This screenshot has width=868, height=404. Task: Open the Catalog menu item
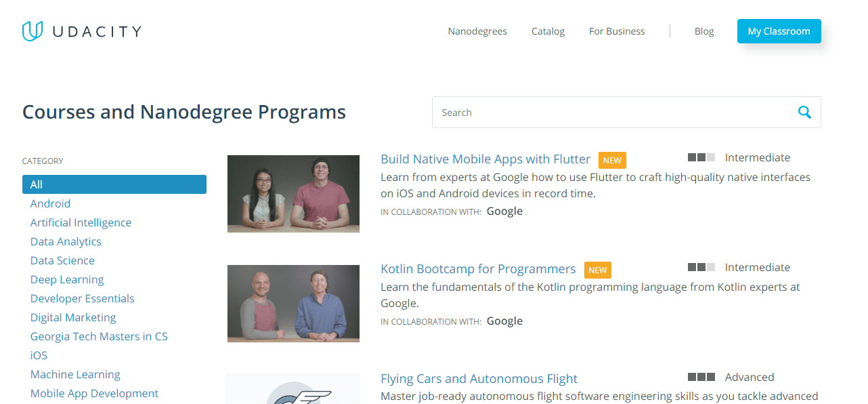(548, 31)
